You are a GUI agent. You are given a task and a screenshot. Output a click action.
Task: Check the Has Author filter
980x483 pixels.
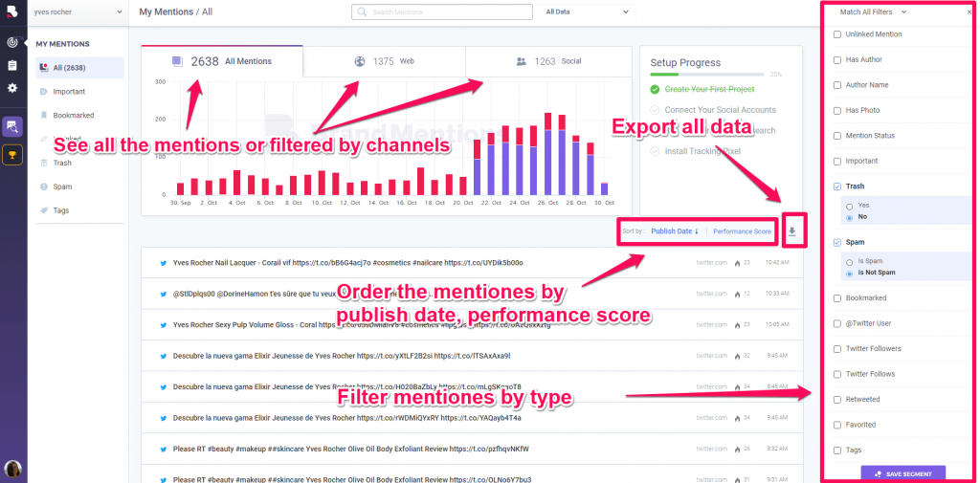point(837,60)
